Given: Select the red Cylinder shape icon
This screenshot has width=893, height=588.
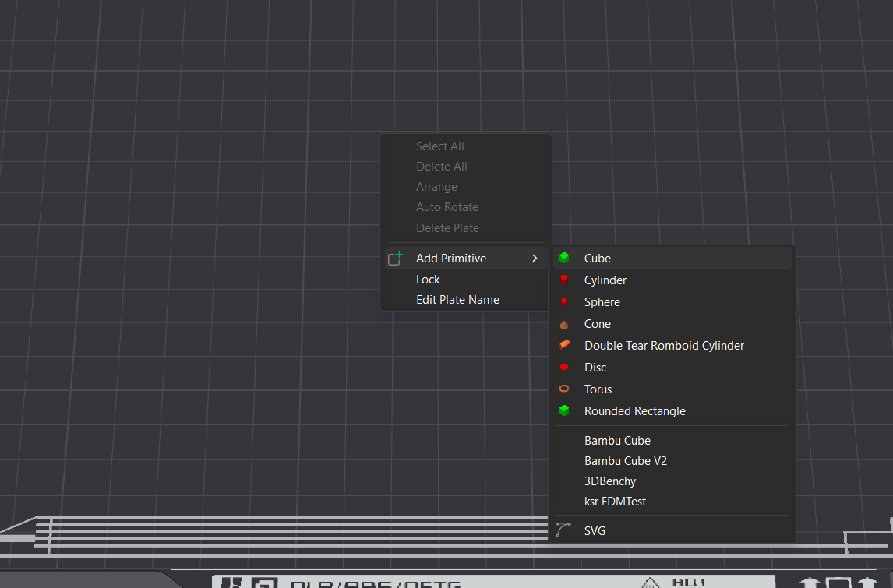Looking at the screenshot, I should 563,280.
